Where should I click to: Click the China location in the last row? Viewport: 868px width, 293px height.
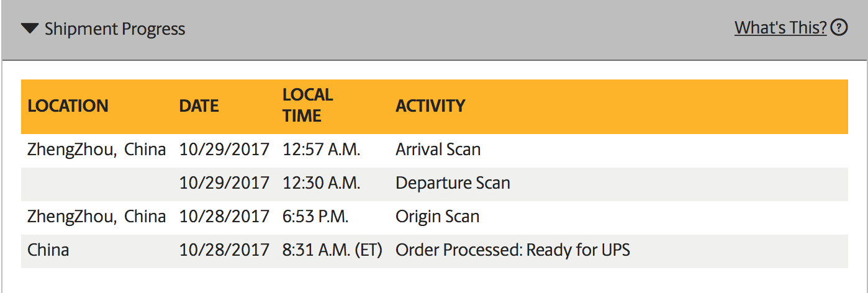48,250
